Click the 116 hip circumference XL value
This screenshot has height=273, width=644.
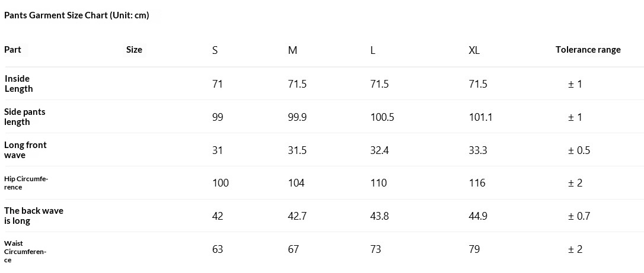coord(477,183)
